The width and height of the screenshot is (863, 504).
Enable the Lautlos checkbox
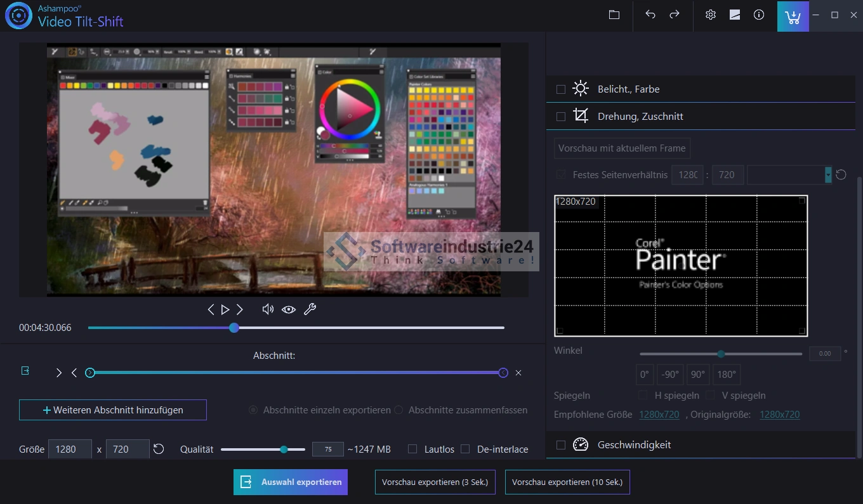412,449
